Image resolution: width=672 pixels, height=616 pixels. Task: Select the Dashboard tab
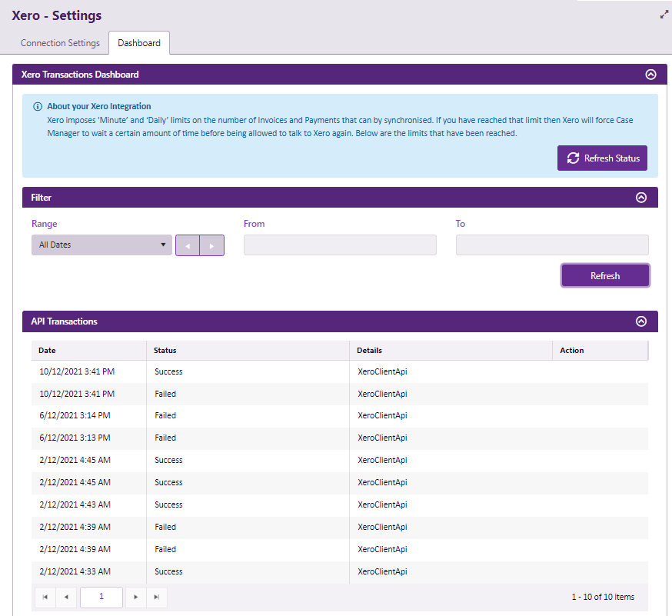click(x=139, y=43)
